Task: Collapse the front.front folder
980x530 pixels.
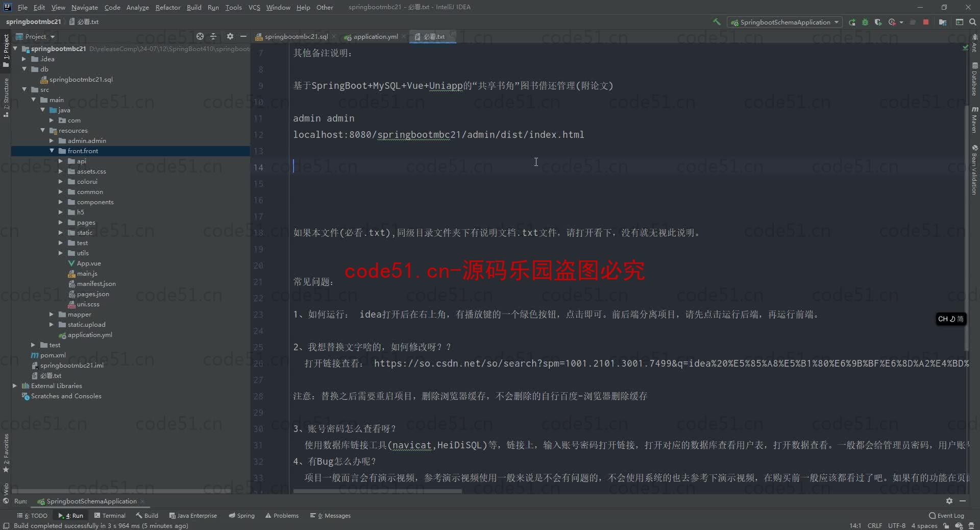Action: pos(52,151)
